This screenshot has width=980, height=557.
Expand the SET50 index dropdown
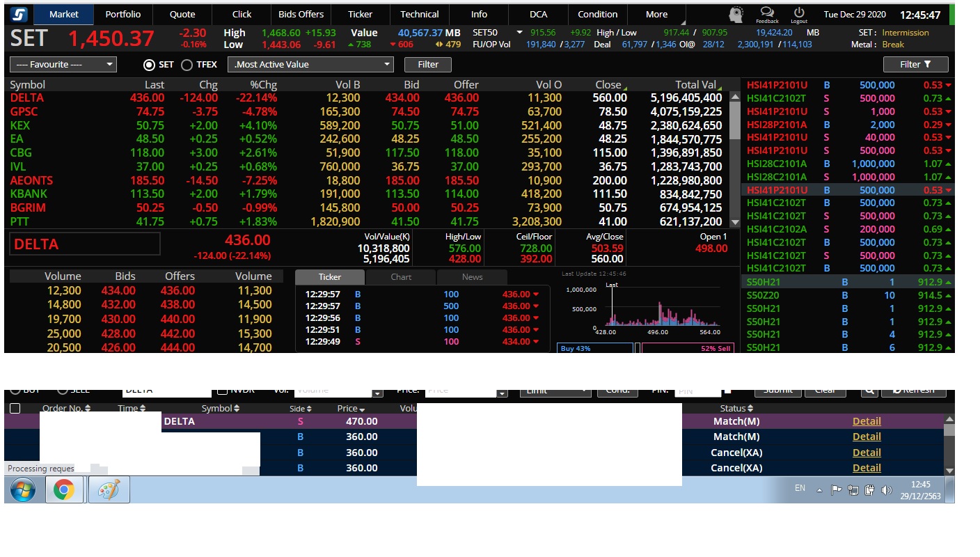click(x=519, y=33)
